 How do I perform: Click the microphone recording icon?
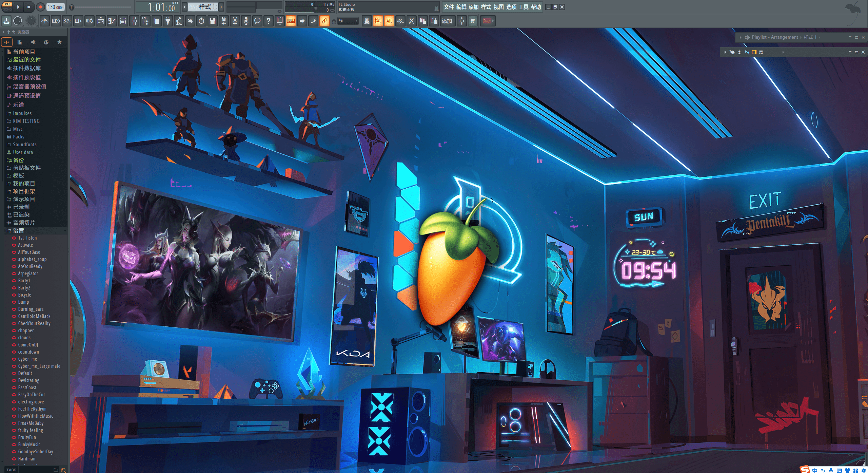pos(246,21)
